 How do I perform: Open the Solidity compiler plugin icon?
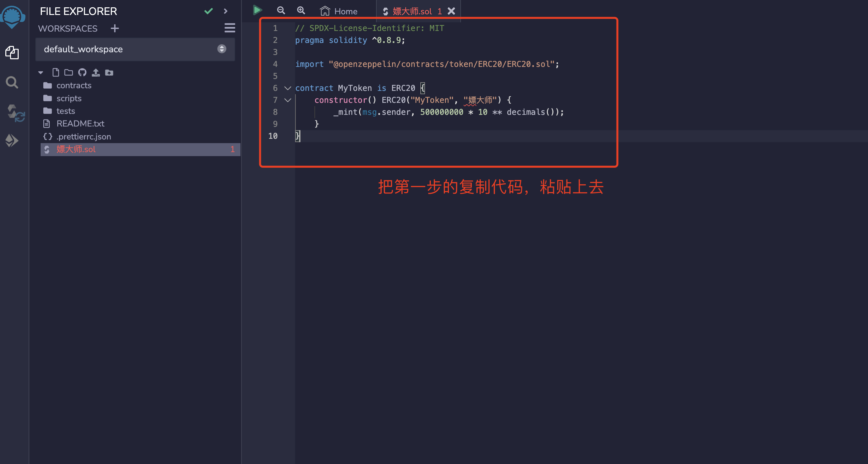15,113
